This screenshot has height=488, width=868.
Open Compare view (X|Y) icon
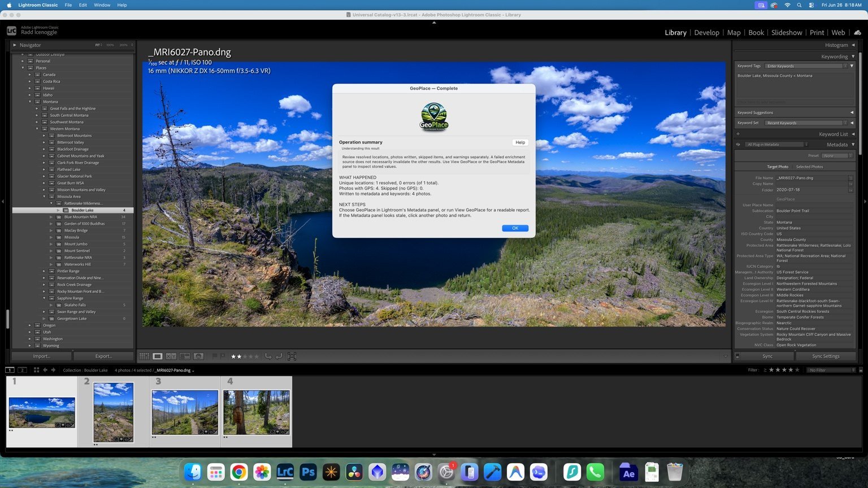pyautogui.click(x=171, y=356)
